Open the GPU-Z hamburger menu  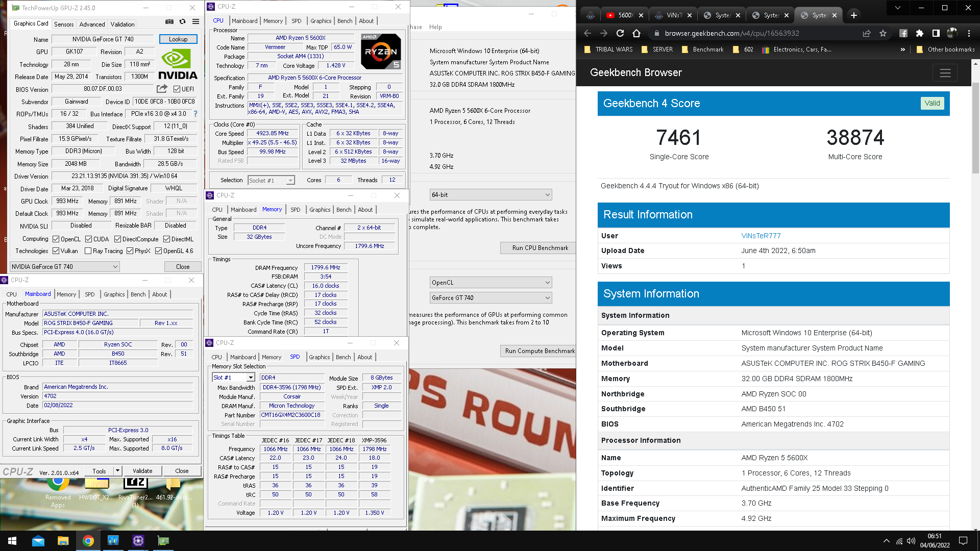point(195,22)
